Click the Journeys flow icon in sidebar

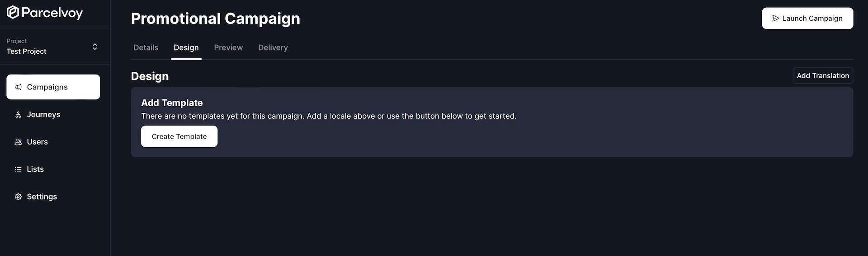[18, 115]
